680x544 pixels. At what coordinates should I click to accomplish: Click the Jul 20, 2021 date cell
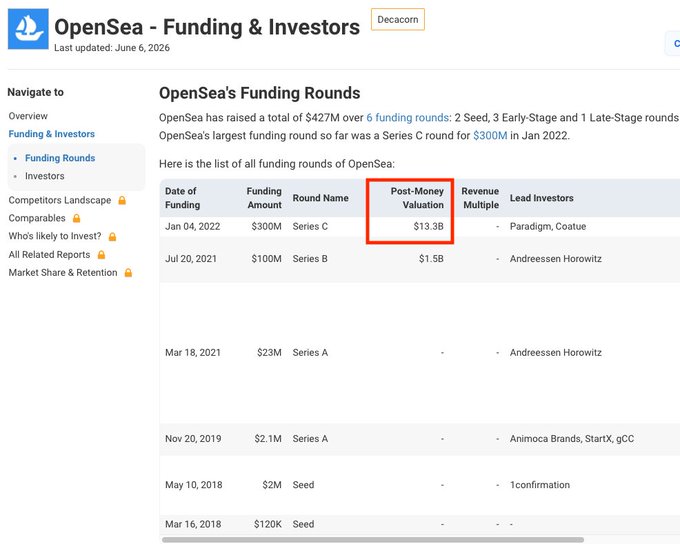pyautogui.click(x=191, y=259)
